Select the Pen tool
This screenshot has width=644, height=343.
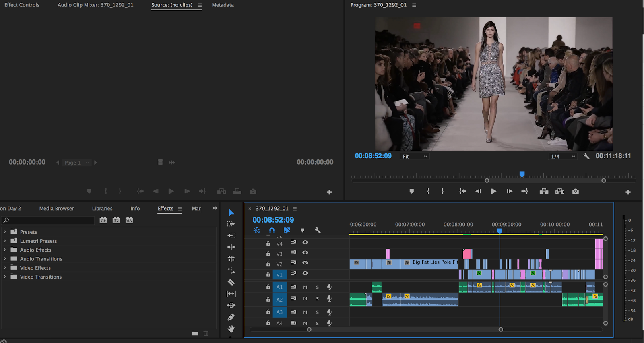[231, 317]
